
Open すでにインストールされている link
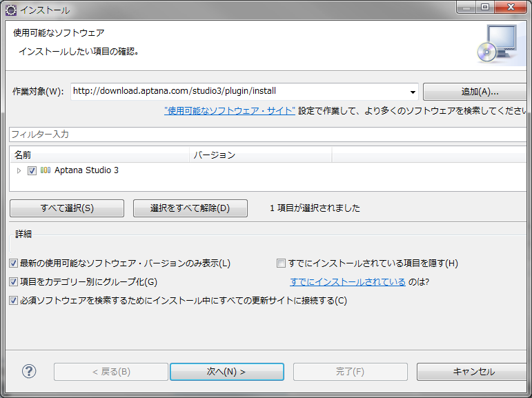coord(348,282)
